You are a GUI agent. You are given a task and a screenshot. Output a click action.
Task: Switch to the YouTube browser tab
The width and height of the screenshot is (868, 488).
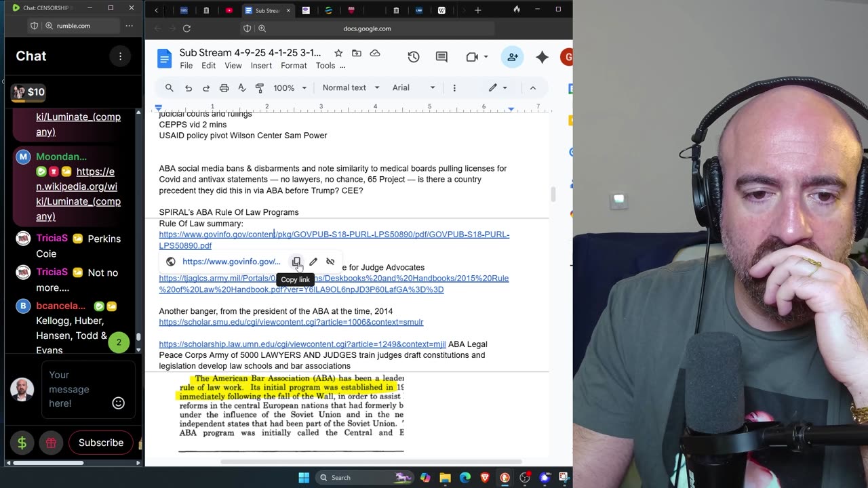(229, 10)
